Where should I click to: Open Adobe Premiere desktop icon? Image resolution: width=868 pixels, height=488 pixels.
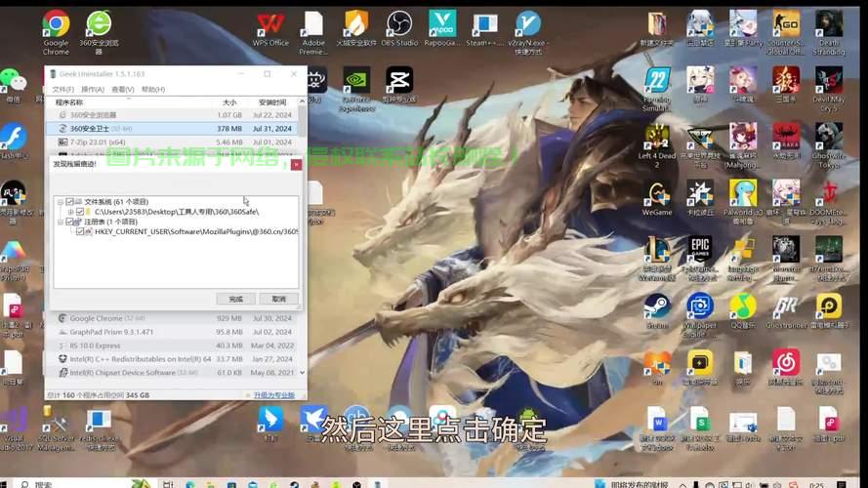(313, 32)
